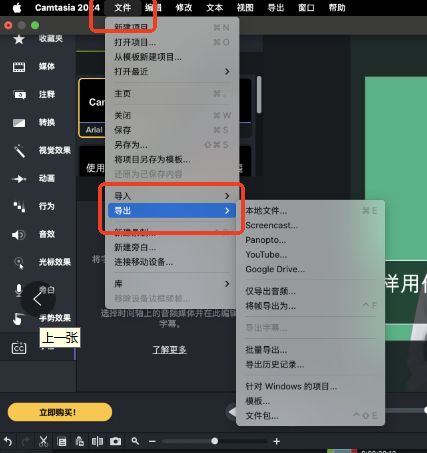Viewport: 427px width, 453px height.
Task: Click the undo arrow in the timeline toolbar
Action: pyautogui.click(x=8, y=442)
